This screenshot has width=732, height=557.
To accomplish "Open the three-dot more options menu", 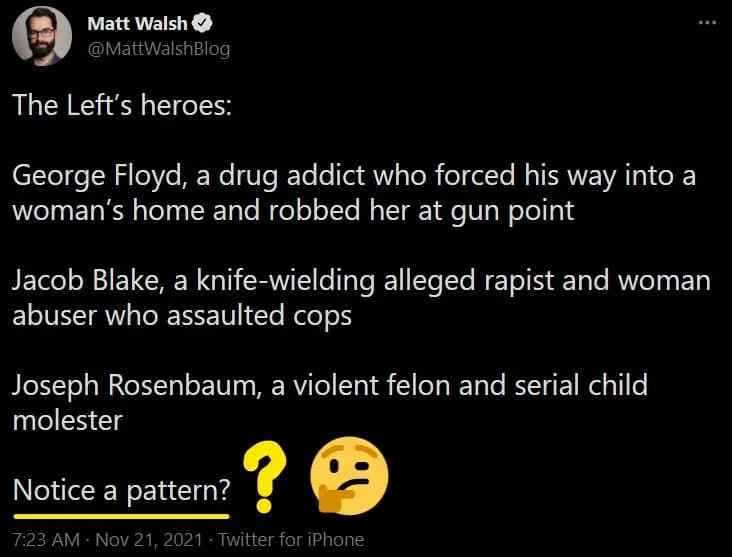I will click(x=707, y=23).
